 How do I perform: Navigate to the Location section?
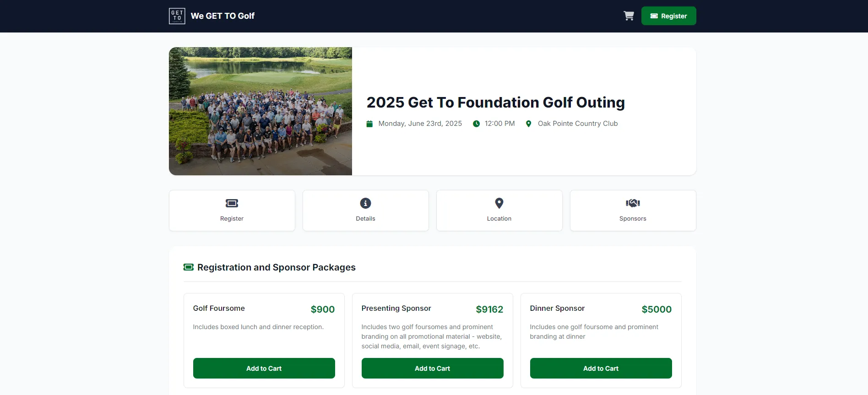pos(499,211)
